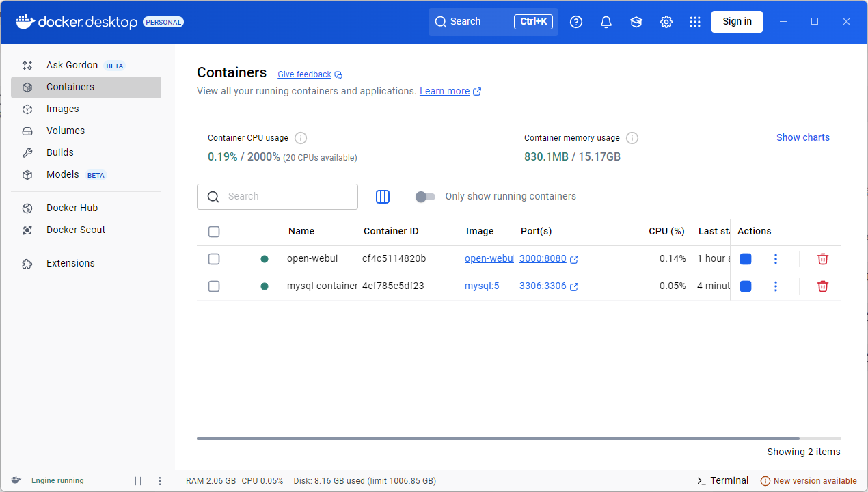Open Settings gear icon in header

[666, 22]
